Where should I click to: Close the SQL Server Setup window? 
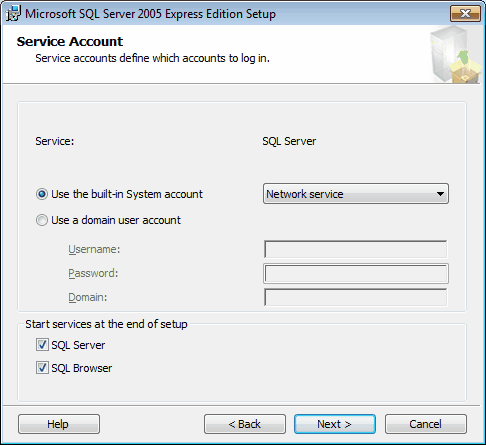point(465,13)
